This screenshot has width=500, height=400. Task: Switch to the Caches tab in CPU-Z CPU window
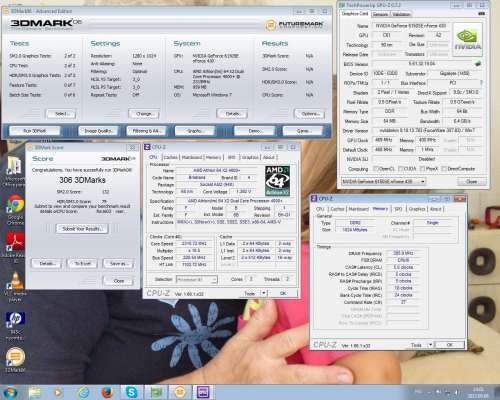(171, 157)
